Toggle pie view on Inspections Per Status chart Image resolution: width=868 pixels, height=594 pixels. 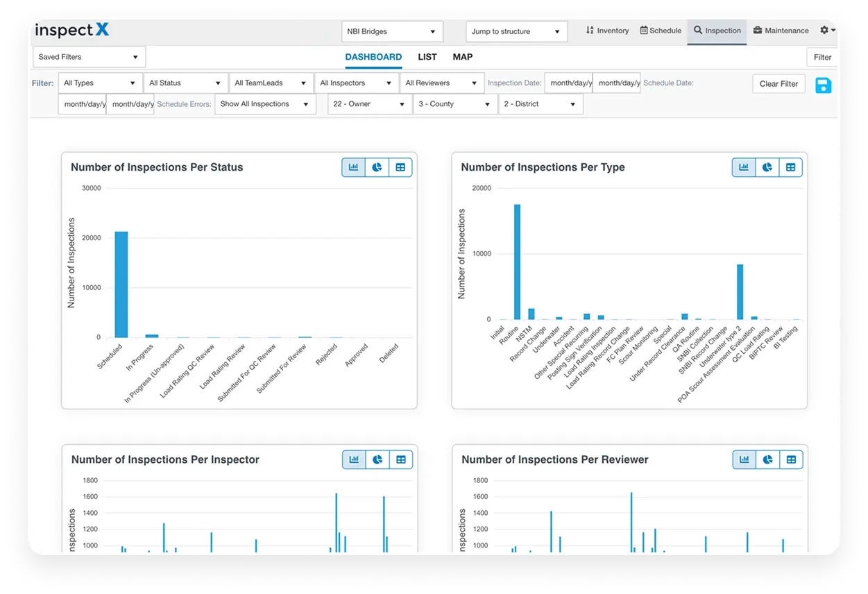click(x=377, y=167)
